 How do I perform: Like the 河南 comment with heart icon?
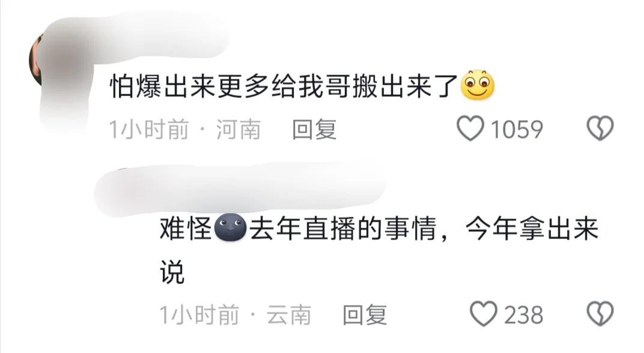tap(470, 128)
